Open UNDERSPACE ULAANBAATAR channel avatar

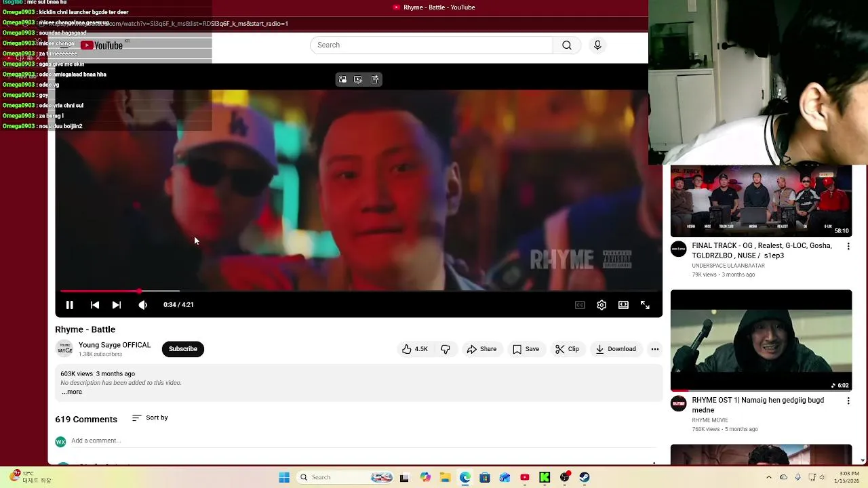(x=679, y=249)
